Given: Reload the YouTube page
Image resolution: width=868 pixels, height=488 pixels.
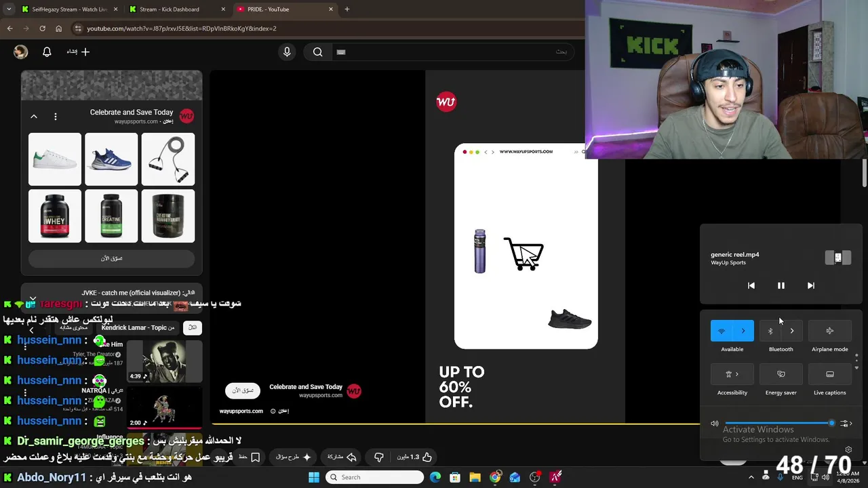Looking at the screenshot, I should pyautogui.click(x=42, y=28).
